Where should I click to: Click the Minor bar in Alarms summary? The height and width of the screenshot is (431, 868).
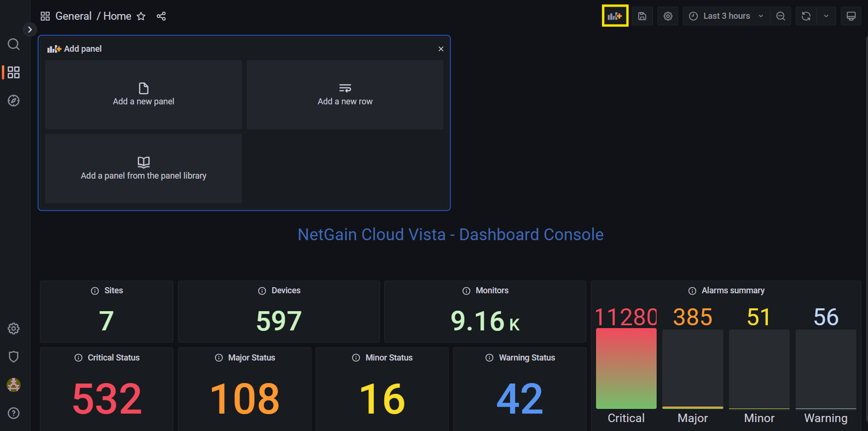(x=759, y=369)
